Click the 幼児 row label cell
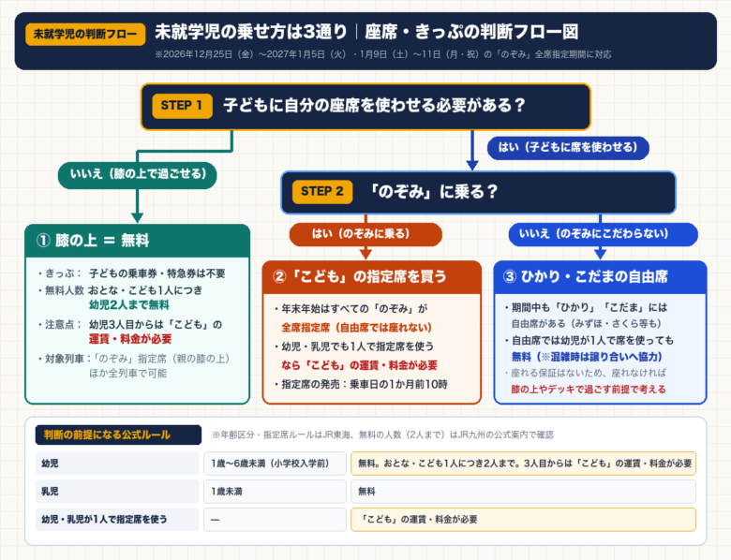This screenshot has height=560, width=731. coord(117,464)
